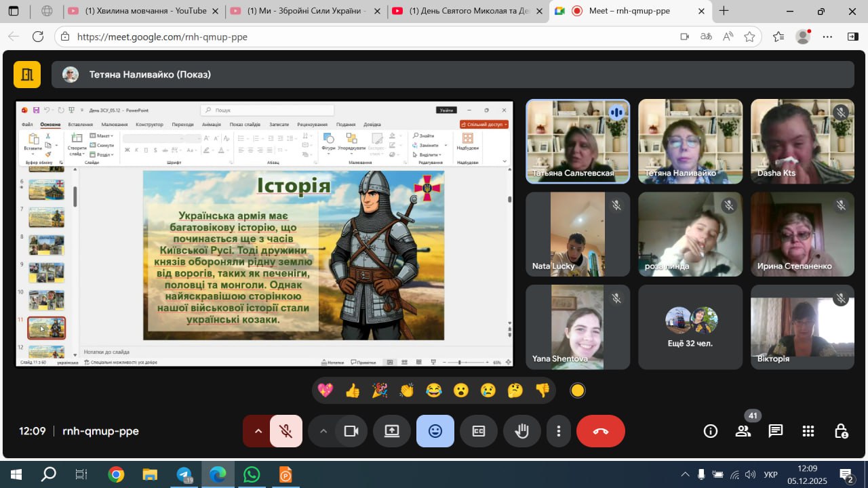The image size is (868, 488).
Task: Start presenting your screen
Action: (x=392, y=431)
